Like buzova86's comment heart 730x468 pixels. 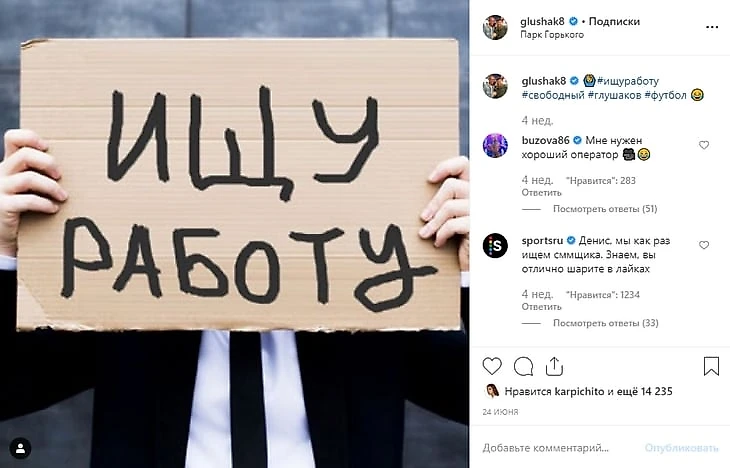[704, 145]
